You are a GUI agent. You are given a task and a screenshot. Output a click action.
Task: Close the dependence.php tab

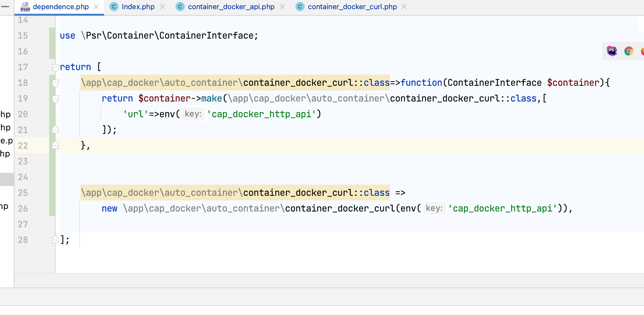pos(96,7)
